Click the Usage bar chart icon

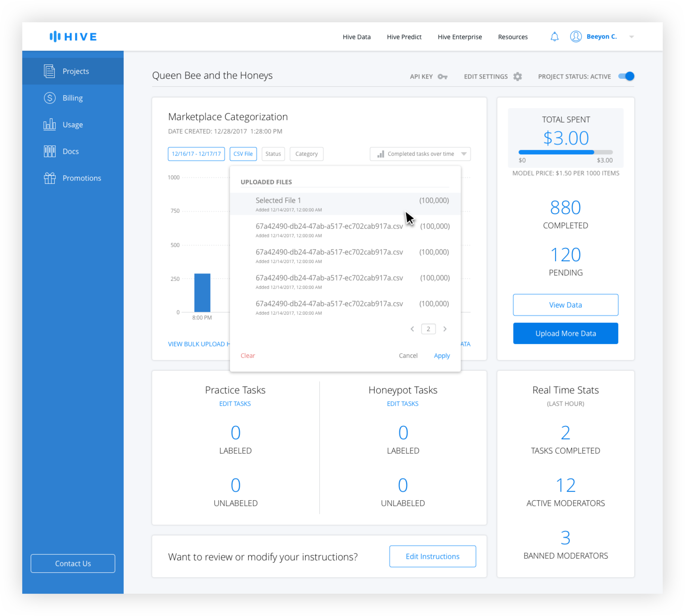[x=49, y=124]
